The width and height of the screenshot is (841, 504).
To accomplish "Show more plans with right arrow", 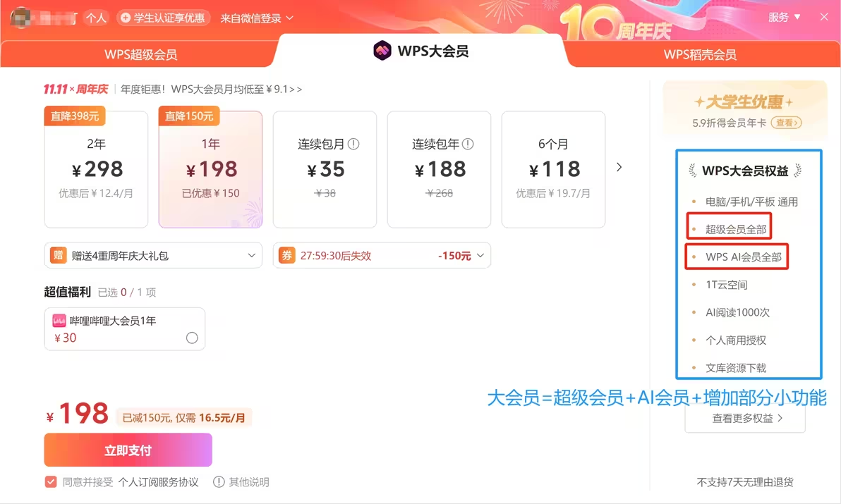I will click(x=619, y=167).
